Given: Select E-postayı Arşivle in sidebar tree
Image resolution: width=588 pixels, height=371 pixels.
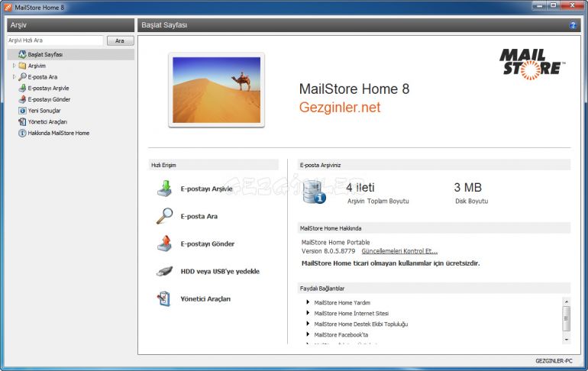Looking at the screenshot, I should click(x=48, y=88).
